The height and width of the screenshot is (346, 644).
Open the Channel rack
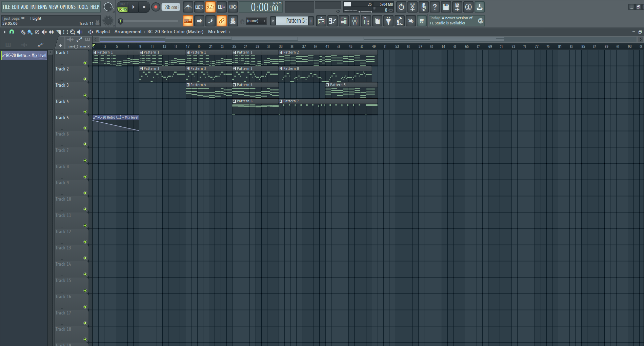pos(344,21)
